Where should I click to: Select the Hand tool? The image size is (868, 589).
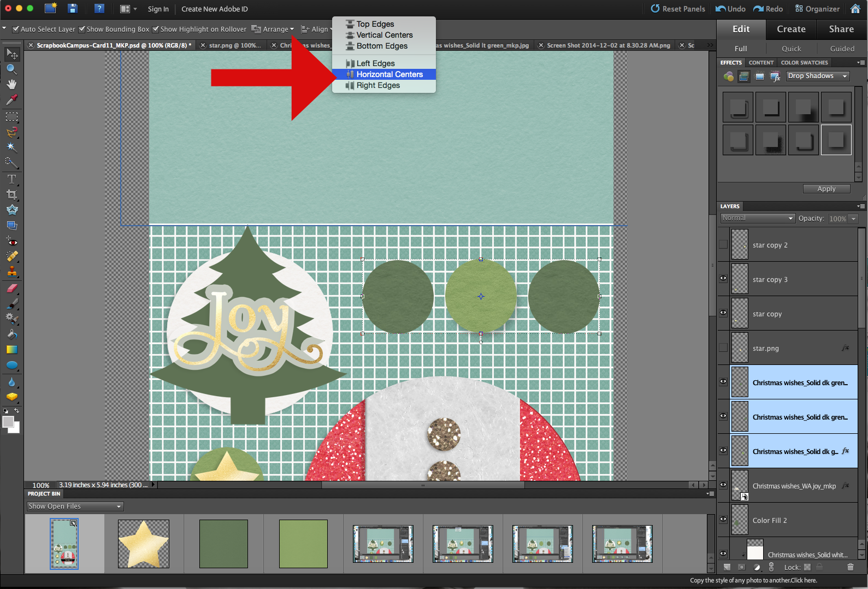11,84
